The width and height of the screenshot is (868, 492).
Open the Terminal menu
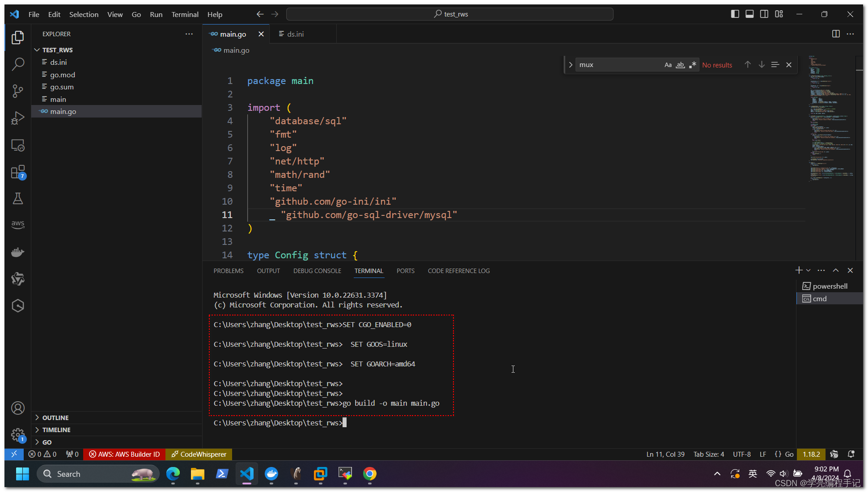(x=185, y=14)
